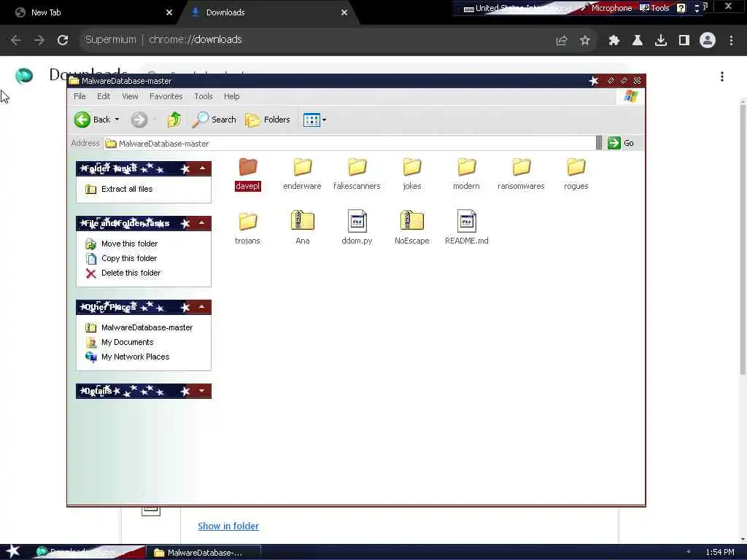Reload the browser page
This screenshot has width=747, height=560.
(63, 40)
